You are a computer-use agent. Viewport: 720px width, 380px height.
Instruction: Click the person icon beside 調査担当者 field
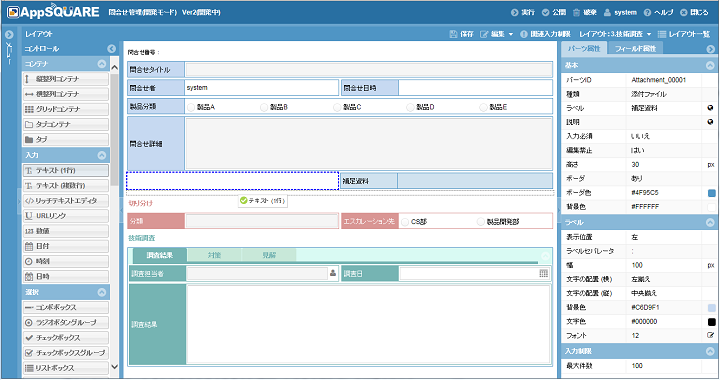(333, 273)
